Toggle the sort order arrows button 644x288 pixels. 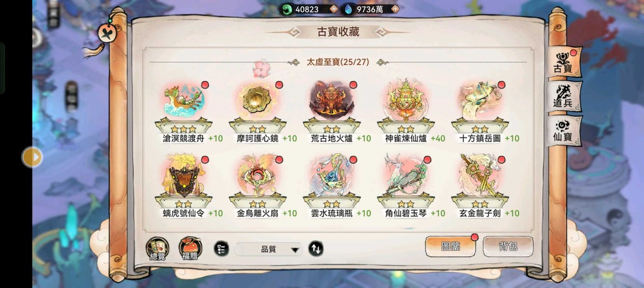[x=315, y=249]
